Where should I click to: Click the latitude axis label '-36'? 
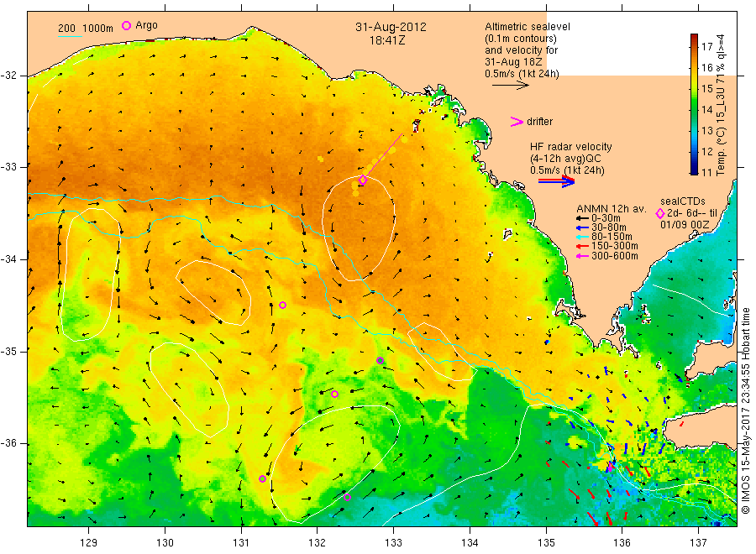pos(8,444)
